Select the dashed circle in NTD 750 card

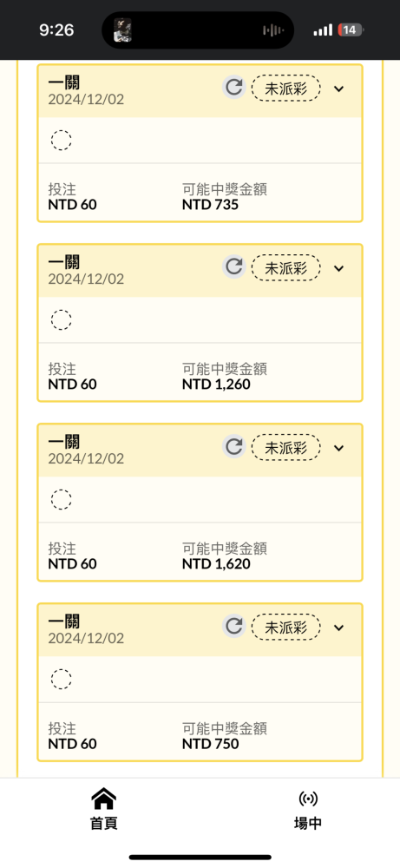click(61, 679)
